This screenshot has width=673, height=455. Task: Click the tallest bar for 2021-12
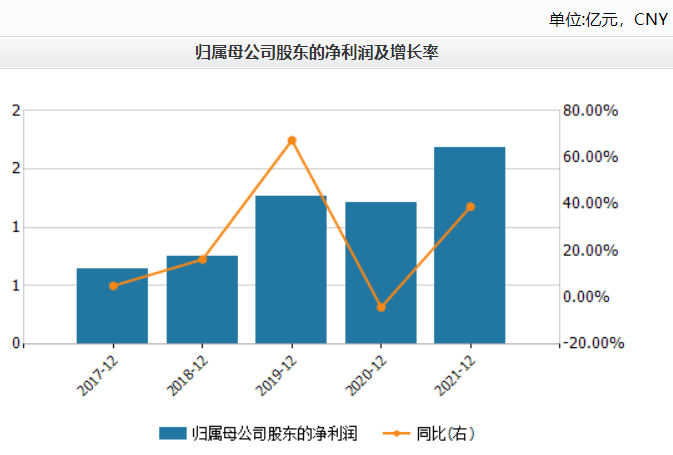tap(470, 245)
